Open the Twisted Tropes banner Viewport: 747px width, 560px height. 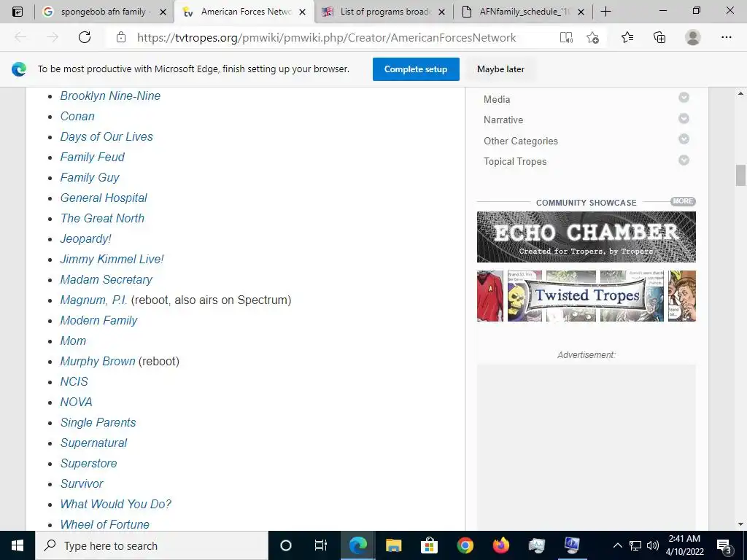coord(587,296)
